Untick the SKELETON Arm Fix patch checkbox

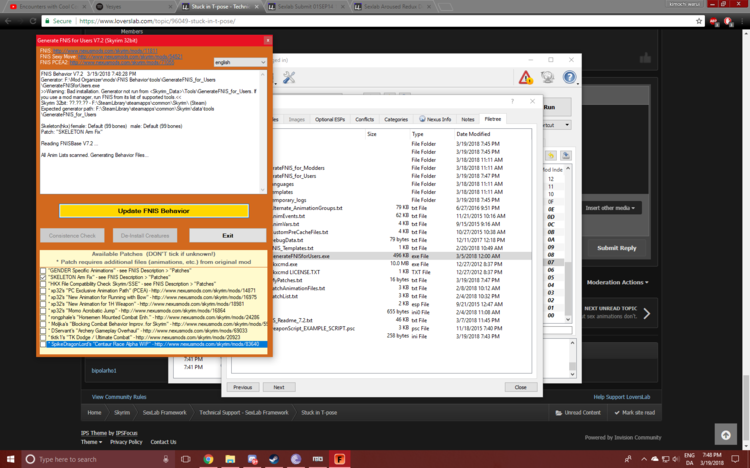[x=43, y=278]
